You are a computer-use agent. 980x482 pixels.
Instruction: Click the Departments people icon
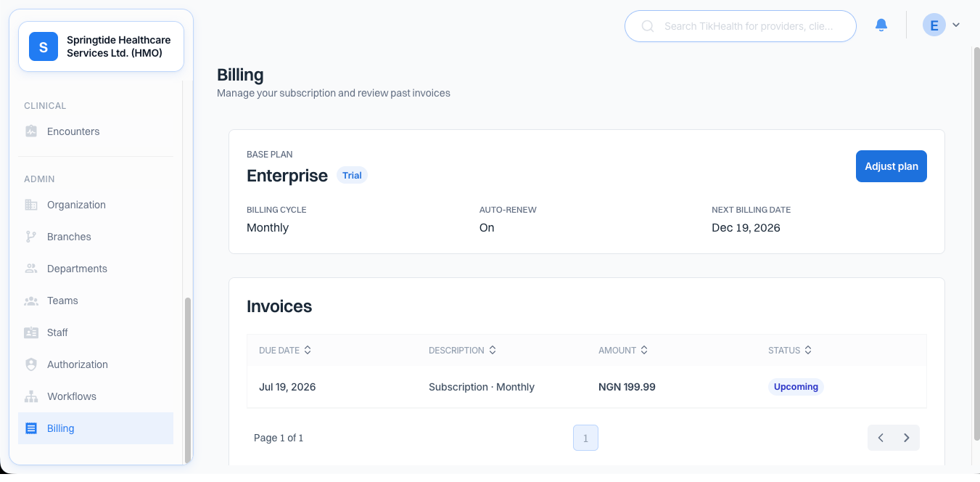click(x=31, y=269)
